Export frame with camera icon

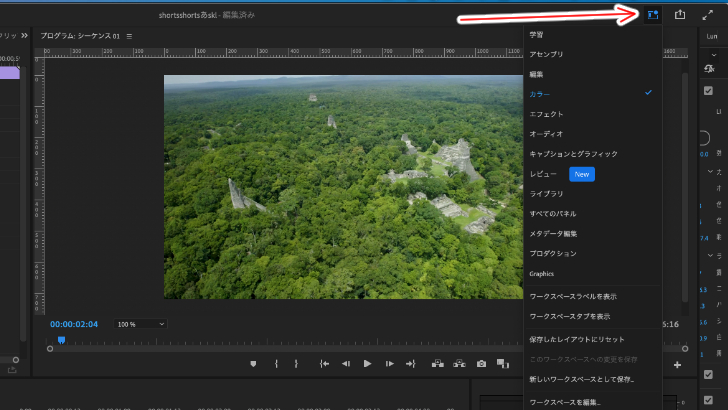(x=481, y=364)
